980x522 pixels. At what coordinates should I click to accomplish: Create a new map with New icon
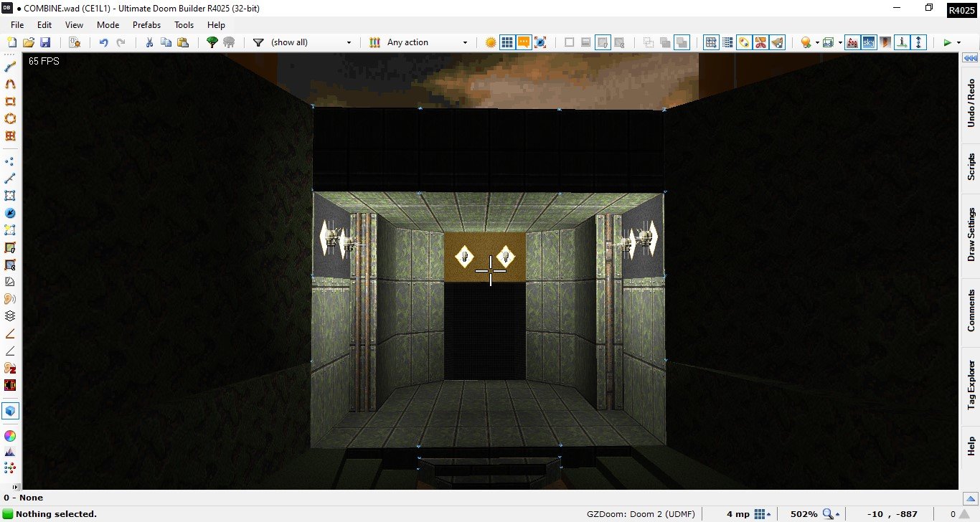click(12, 42)
